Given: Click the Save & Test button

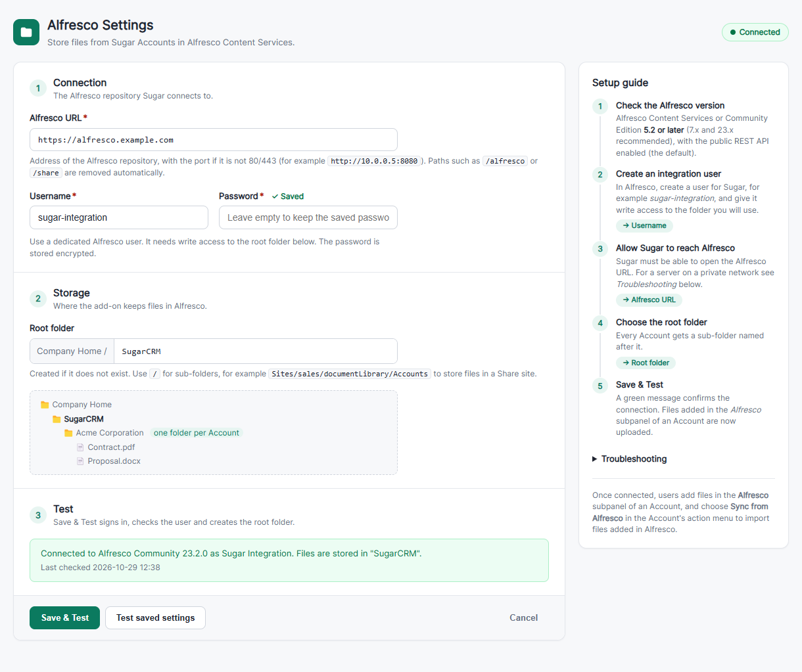Looking at the screenshot, I should pos(64,617).
